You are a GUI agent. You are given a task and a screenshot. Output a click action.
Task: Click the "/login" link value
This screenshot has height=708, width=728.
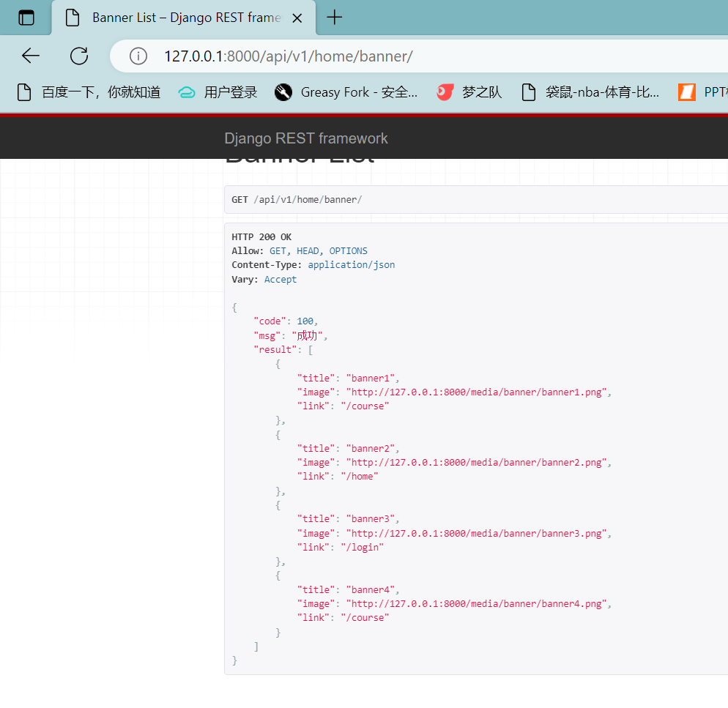[362, 548]
